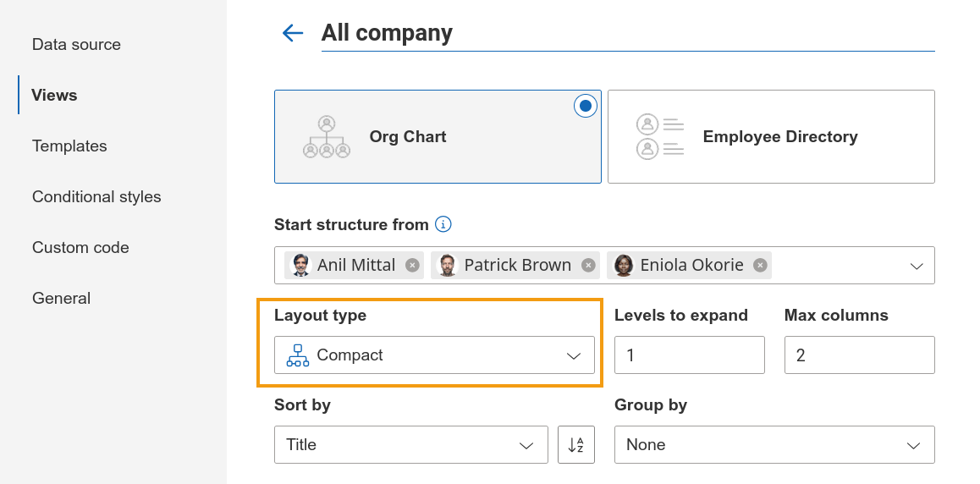Click the Compact layout tree icon
Screen dimensions: 980x484
click(298, 355)
